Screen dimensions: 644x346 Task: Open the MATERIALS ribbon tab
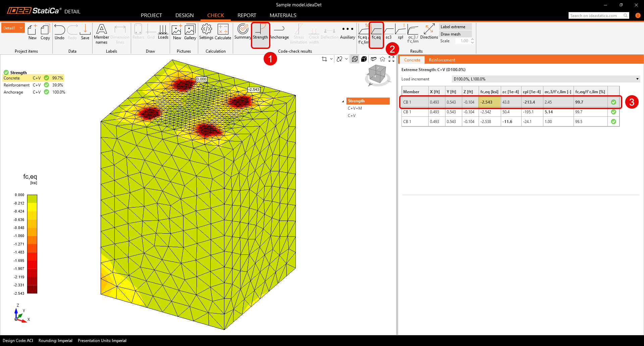click(x=283, y=15)
